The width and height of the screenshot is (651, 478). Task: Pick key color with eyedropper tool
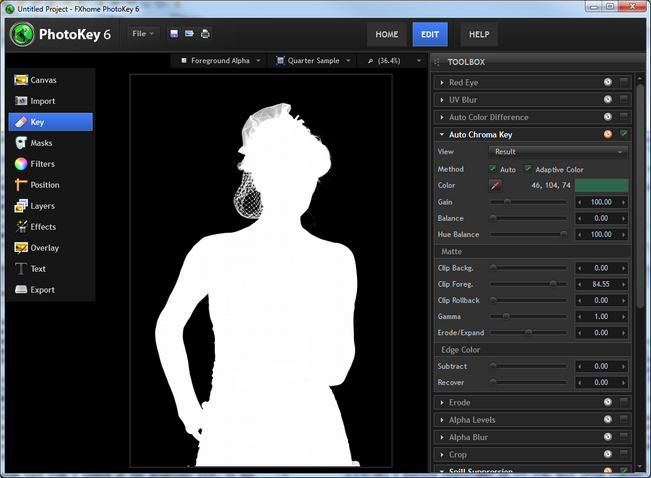[495, 185]
